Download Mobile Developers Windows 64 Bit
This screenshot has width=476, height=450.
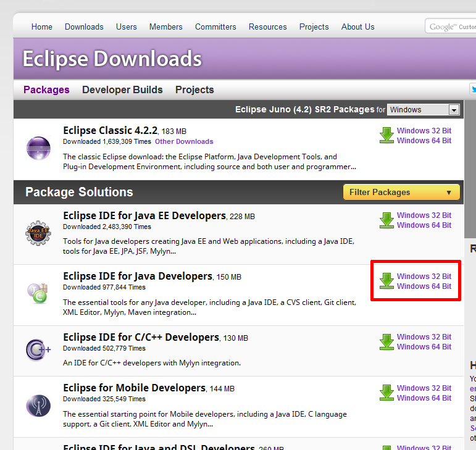pos(424,398)
